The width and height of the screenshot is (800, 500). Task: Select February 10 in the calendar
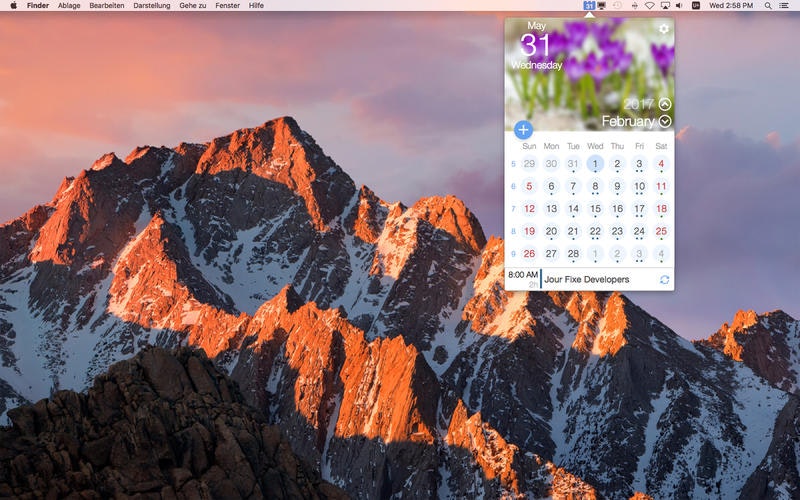click(639, 186)
